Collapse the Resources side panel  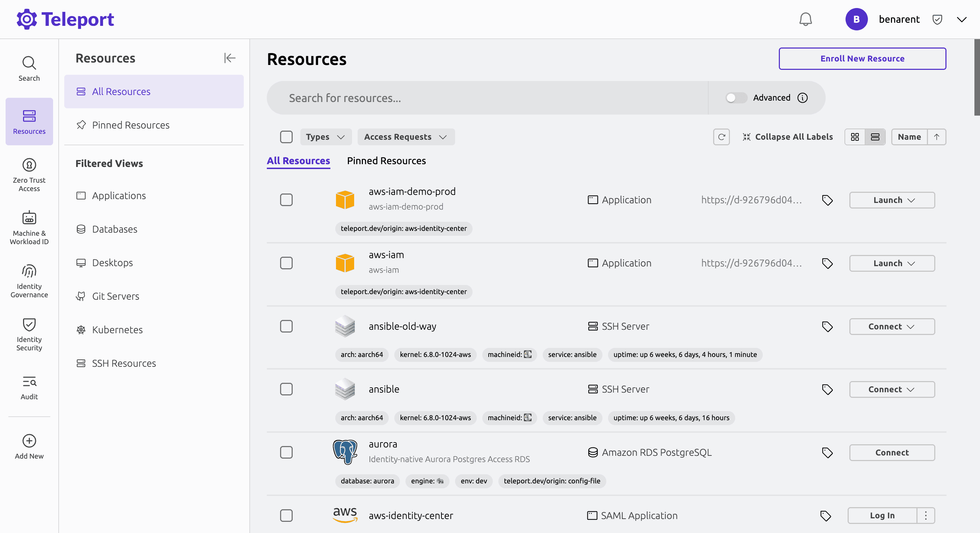click(229, 58)
